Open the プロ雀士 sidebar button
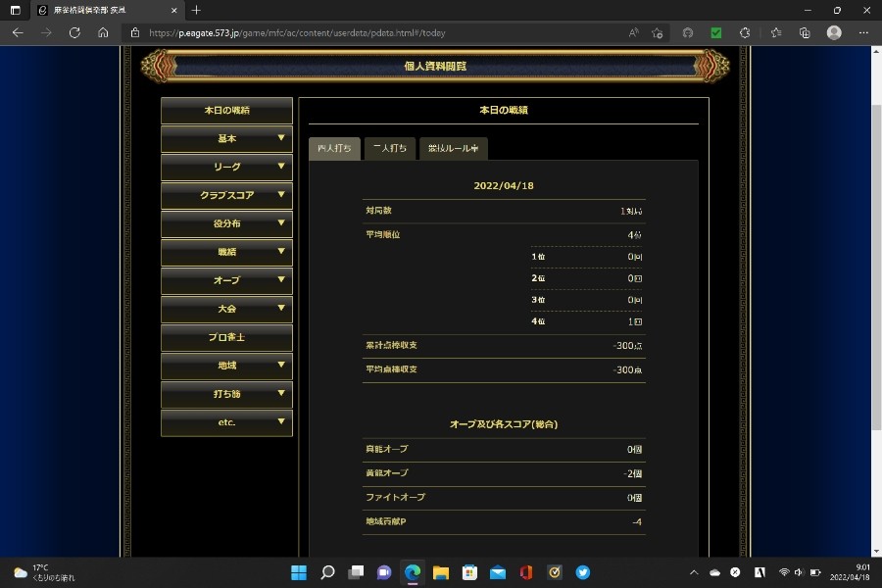882x588 pixels. click(x=226, y=338)
